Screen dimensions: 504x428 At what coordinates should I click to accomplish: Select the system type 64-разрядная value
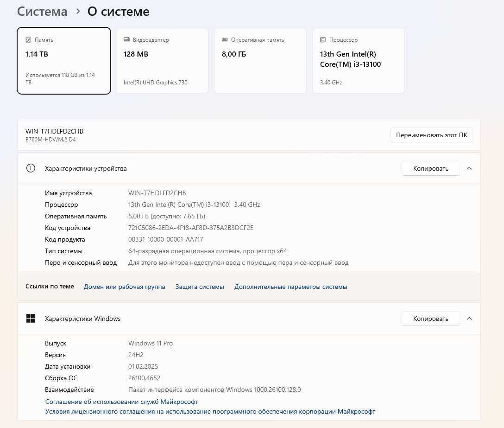pyautogui.click(x=208, y=251)
